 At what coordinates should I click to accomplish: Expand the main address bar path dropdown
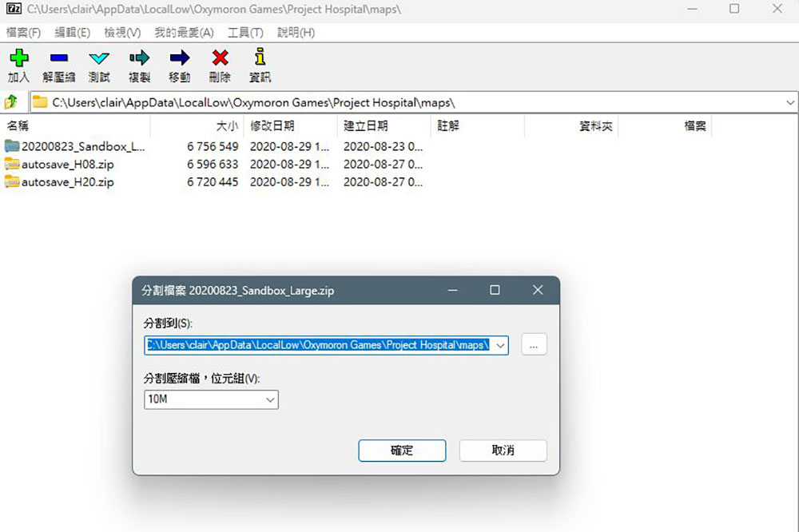tap(789, 102)
